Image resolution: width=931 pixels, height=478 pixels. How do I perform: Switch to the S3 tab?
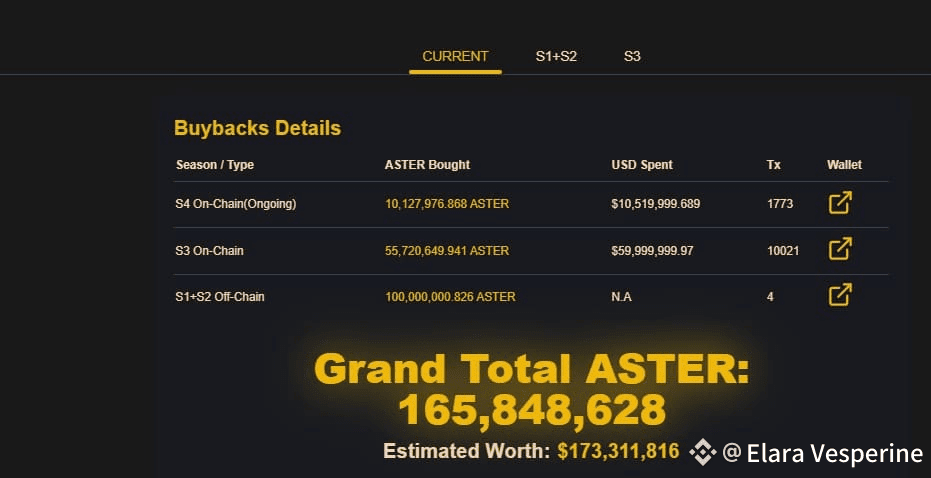632,56
